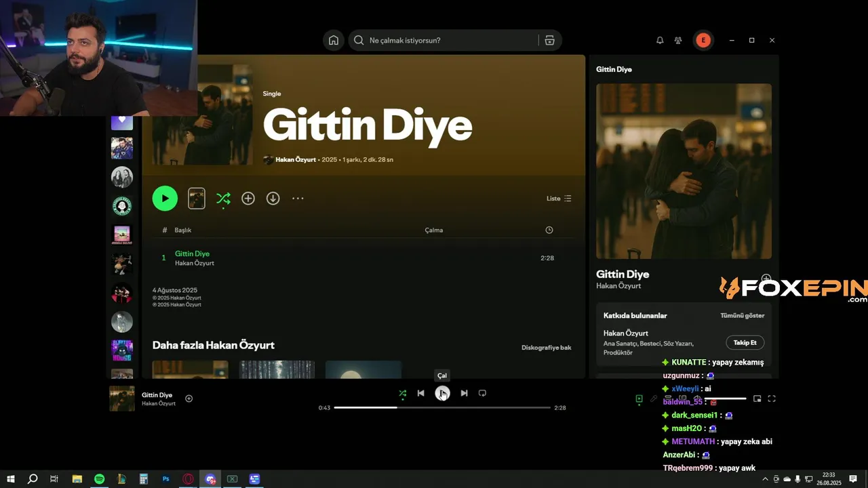
Task: Open the Browse icon in search bar
Action: 549,40
